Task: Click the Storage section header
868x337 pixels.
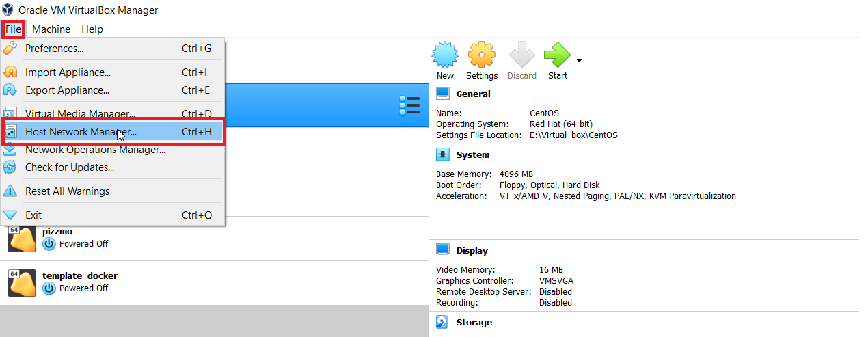Action: pyautogui.click(x=474, y=322)
